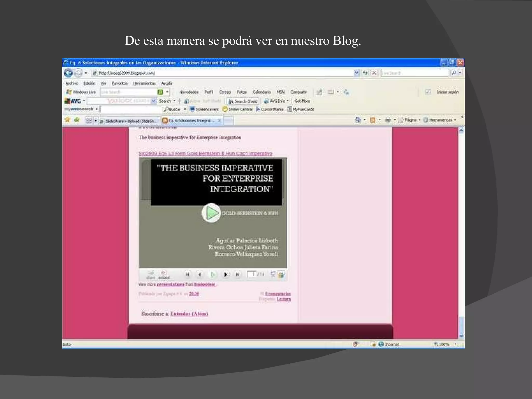
Task: Click the AVG Search button
Action: tap(165, 101)
